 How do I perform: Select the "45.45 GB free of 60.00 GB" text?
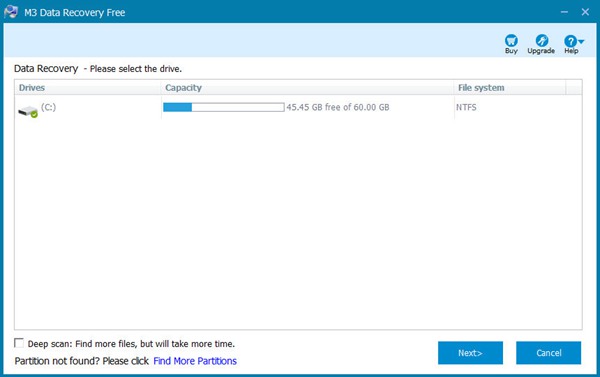point(338,107)
